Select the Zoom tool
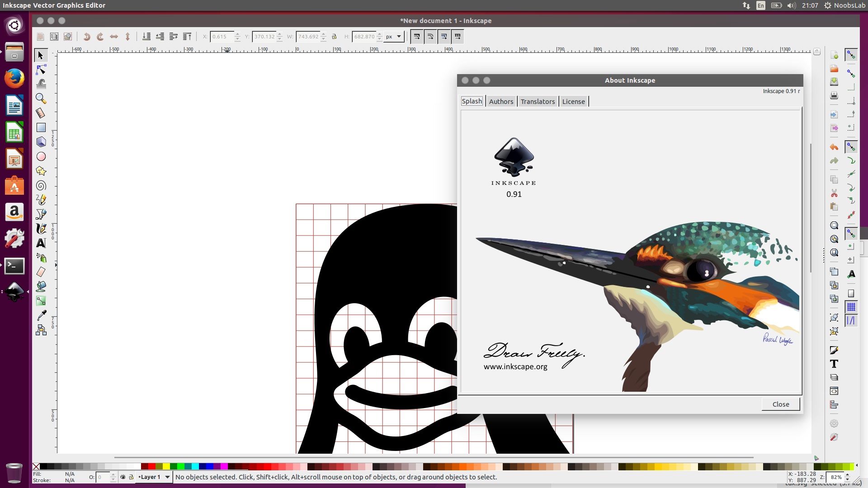 [41, 98]
